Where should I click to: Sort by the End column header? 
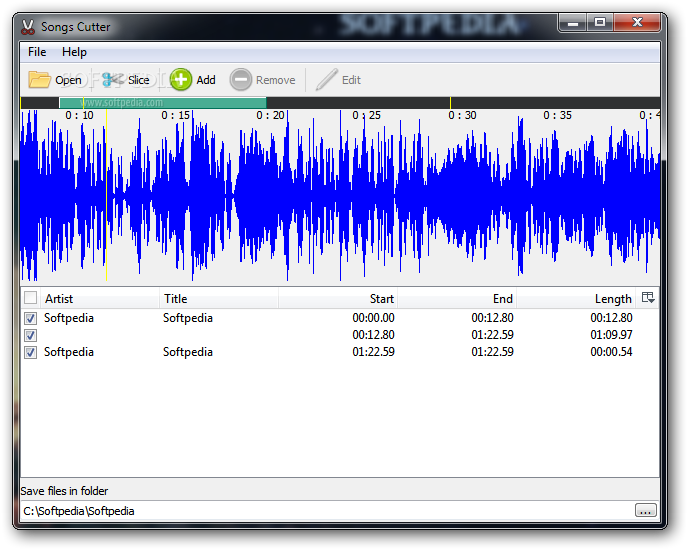click(457, 298)
